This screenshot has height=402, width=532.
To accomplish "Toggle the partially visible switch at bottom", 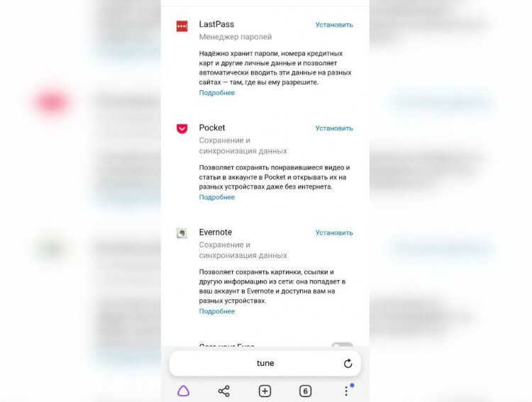I will coord(342,345).
